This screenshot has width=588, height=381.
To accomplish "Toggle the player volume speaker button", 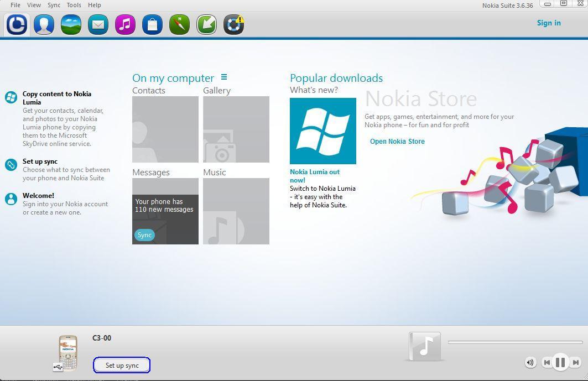I will tap(530, 362).
